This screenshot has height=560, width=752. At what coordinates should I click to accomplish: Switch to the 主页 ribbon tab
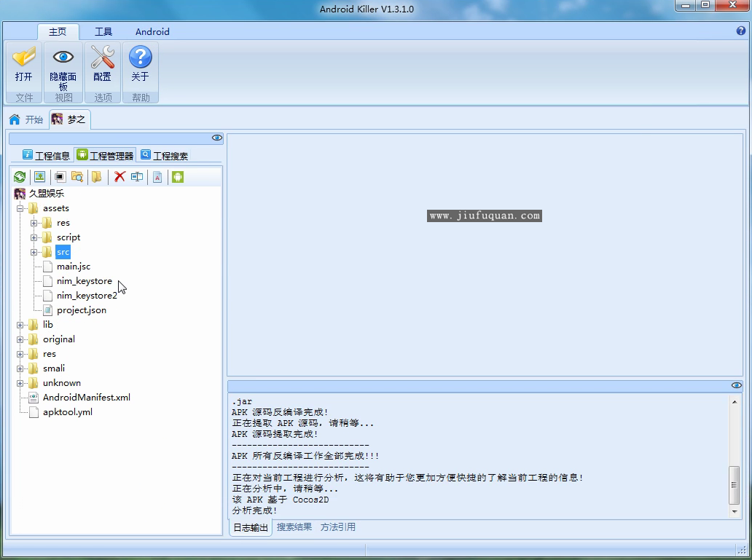pos(58,31)
